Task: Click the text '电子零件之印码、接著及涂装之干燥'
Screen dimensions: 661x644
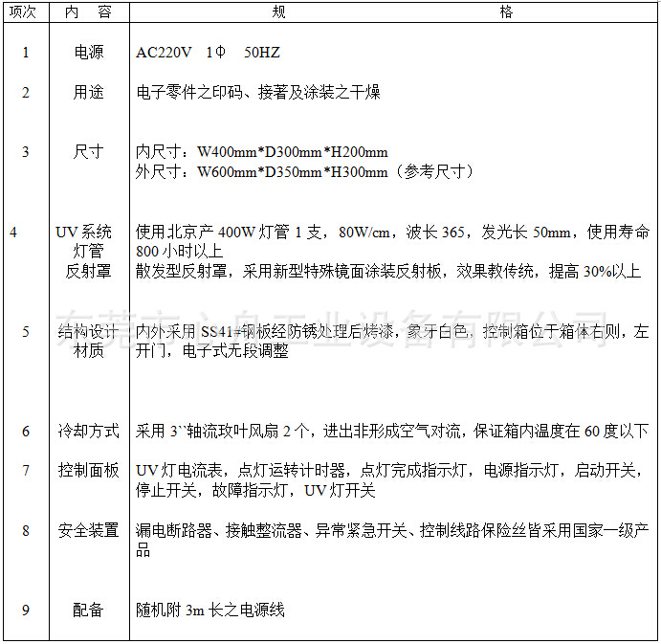Action: [x=258, y=92]
